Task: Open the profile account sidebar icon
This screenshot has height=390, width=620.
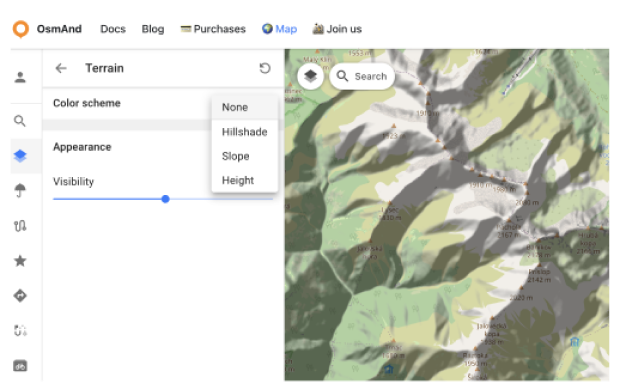Action: [20, 77]
